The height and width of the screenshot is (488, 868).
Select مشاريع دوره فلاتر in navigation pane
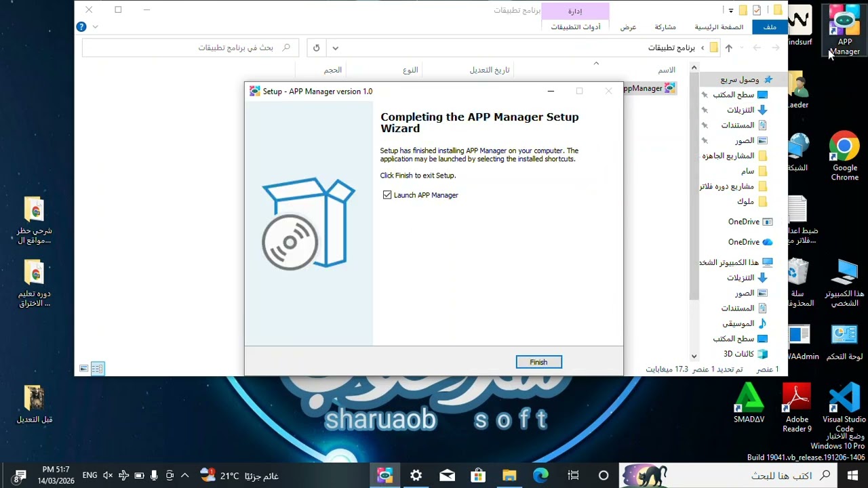(734, 186)
